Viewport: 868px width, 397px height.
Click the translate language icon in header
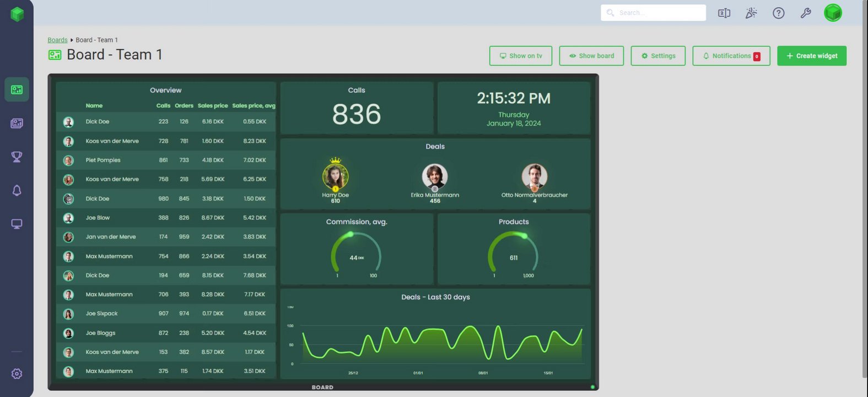[x=724, y=13]
